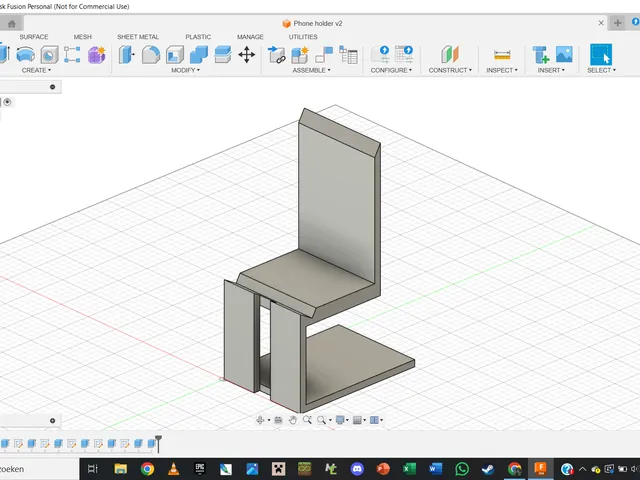The width and height of the screenshot is (640, 480).
Task: Click the Offset Plane construct icon
Action: click(x=450, y=55)
